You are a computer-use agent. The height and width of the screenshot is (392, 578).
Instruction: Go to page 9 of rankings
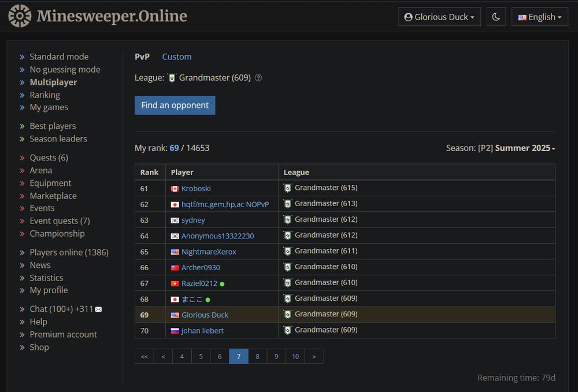click(x=276, y=356)
